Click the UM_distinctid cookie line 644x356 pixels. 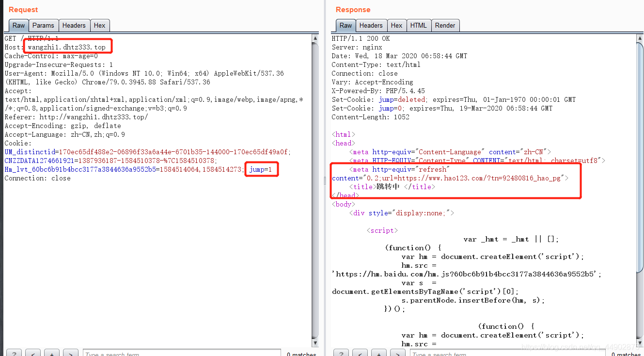tap(148, 152)
